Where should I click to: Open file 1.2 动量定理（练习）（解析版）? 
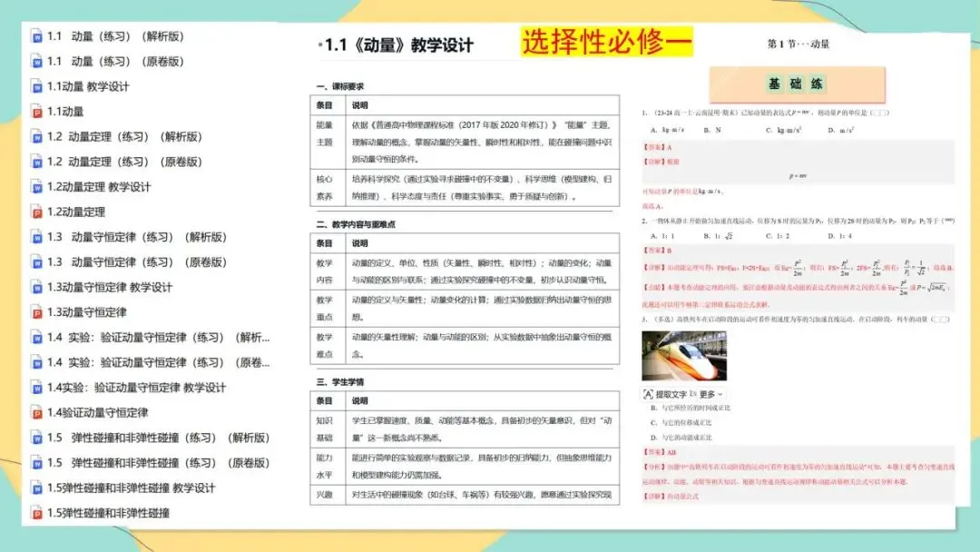(124, 136)
